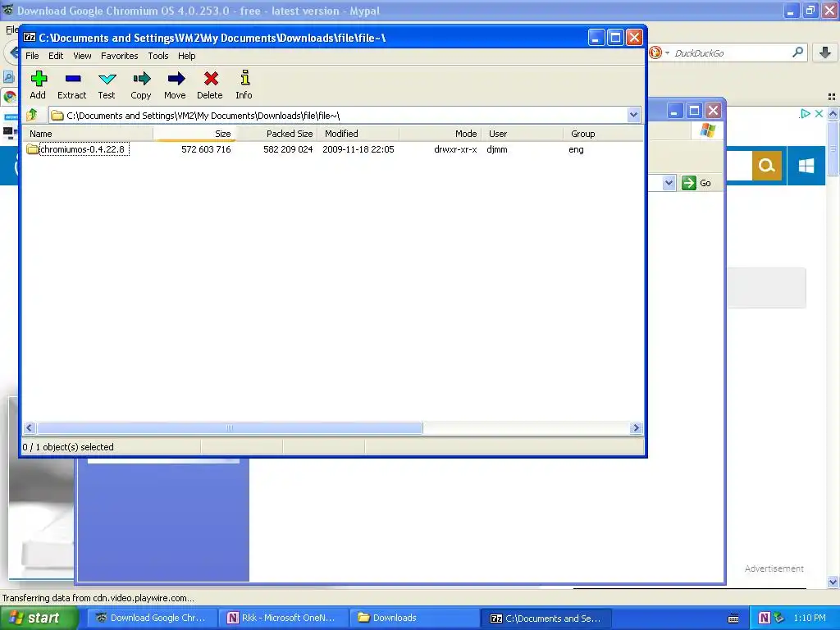Viewport: 840px width, 630px height.
Task: Switch to Download Google Chr... taskbar button
Action: (151, 618)
